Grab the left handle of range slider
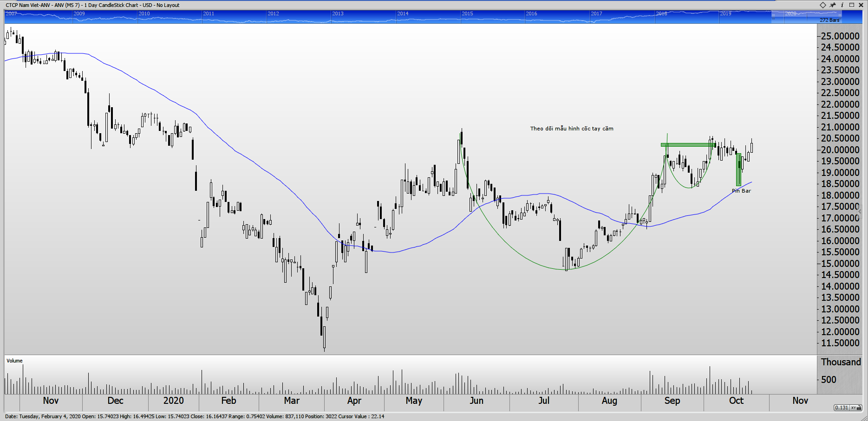Image resolution: width=868 pixels, height=421 pixels. coord(773,17)
